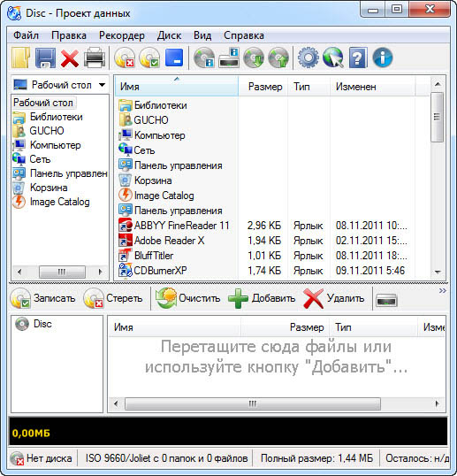Sort file list by Имя column
The width and height of the screenshot is (457, 476).
pyautogui.click(x=177, y=87)
